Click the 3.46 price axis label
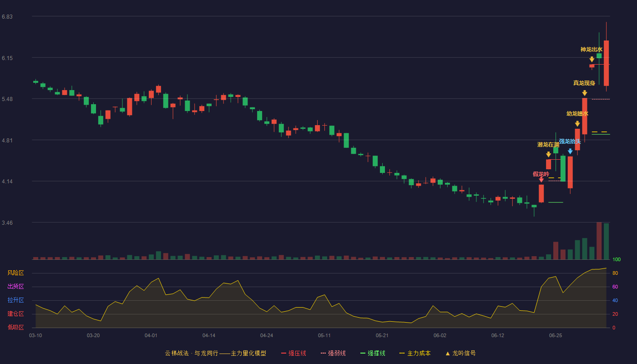Image resolution: width=637 pixels, height=364 pixels. pyautogui.click(x=7, y=223)
